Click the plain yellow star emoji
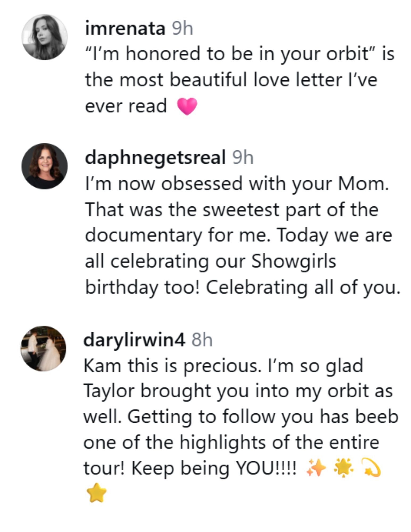 [96, 493]
